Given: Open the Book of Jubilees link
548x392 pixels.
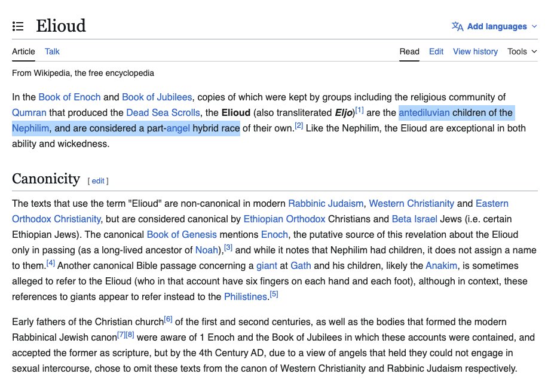Looking at the screenshot, I should (x=157, y=97).
